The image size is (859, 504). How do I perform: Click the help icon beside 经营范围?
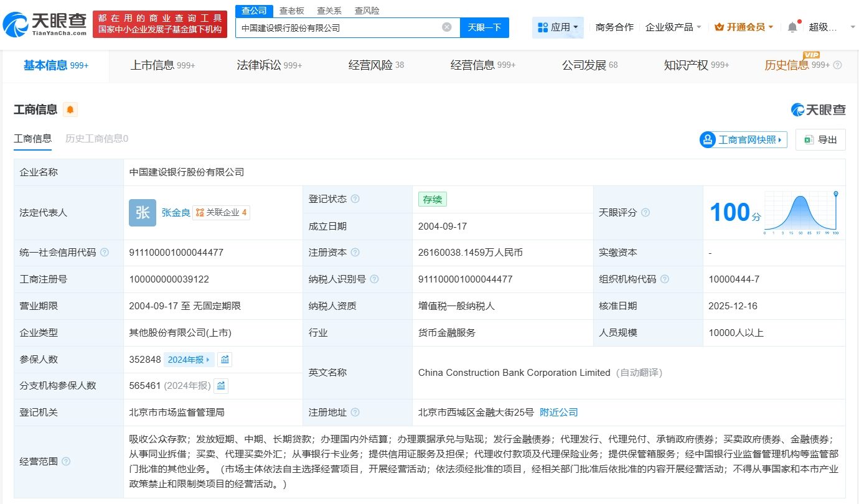pos(66,462)
